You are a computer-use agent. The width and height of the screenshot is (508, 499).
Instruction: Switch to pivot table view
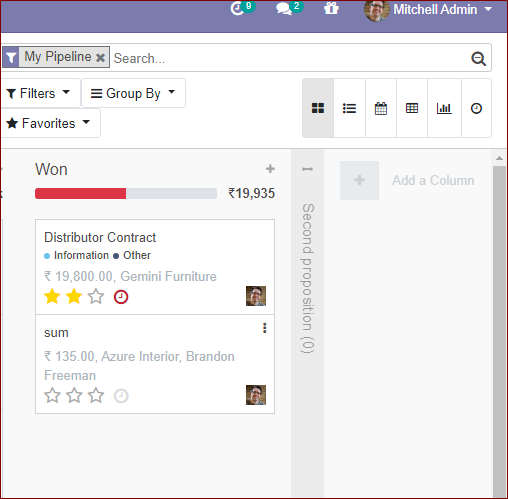(x=412, y=108)
